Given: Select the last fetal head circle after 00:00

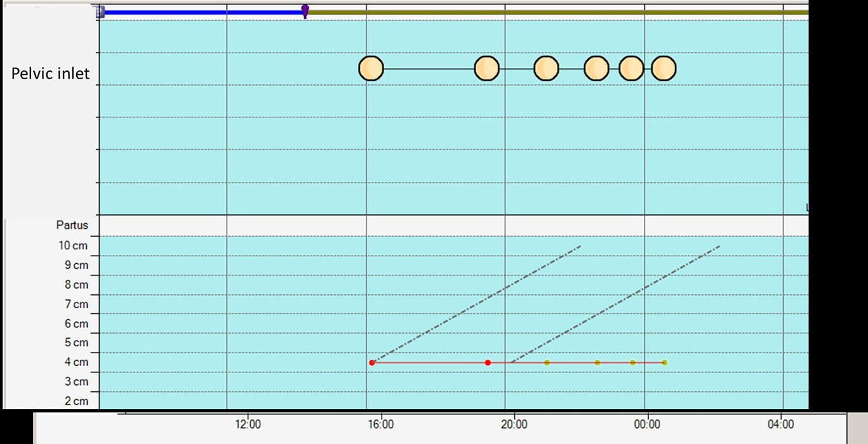Looking at the screenshot, I should (x=664, y=69).
